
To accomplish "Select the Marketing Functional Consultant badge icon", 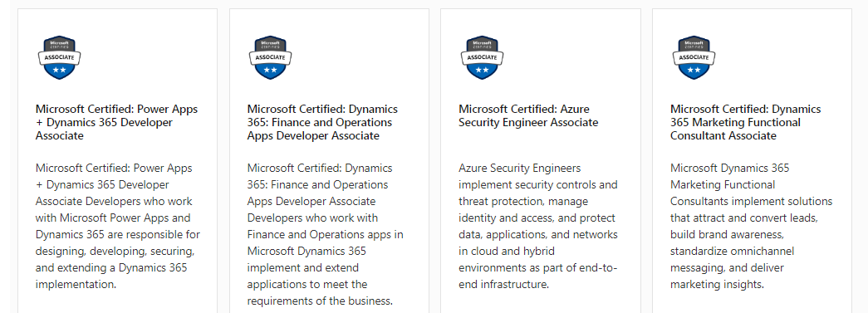I will pos(694,57).
